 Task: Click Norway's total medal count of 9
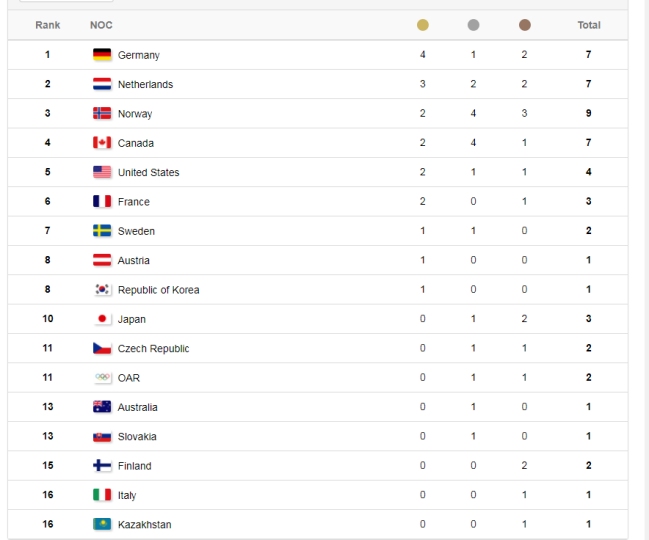point(589,114)
